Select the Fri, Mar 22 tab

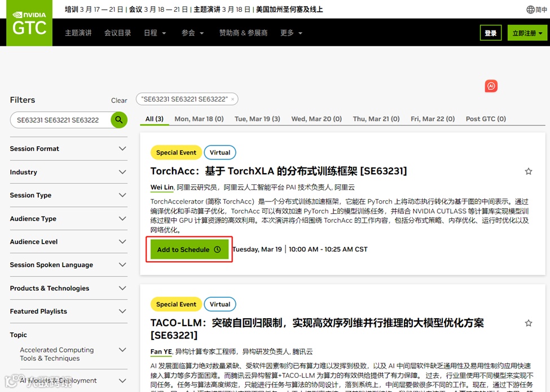(x=433, y=119)
